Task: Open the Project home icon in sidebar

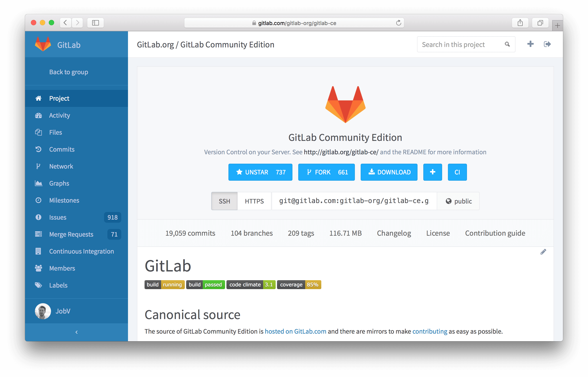Action: point(38,98)
